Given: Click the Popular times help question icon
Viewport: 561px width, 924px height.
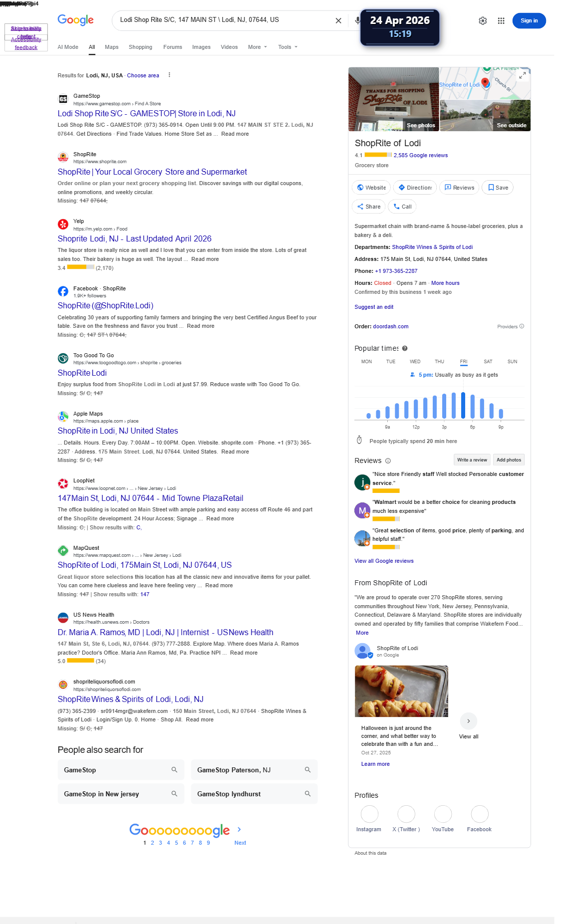Looking at the screenshot, I should pyautogui.click(x=405, y=348).
